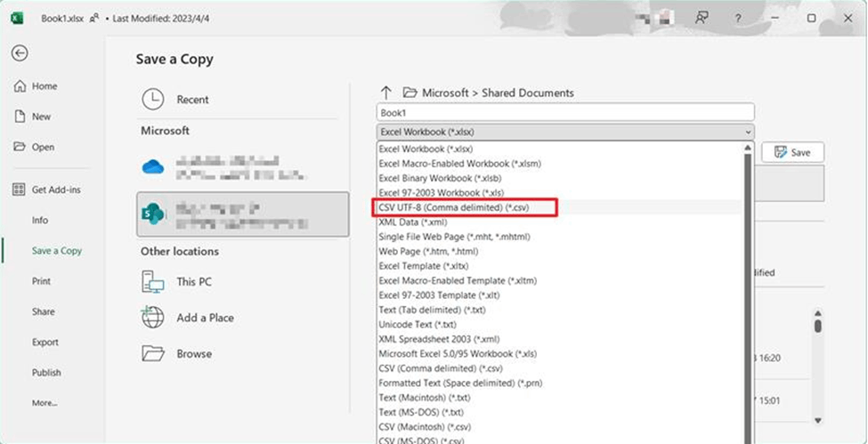The image size is (868, 444).
Task: Select Excel Macro-Enabled Template (*.xltm)
Action: 559,280
